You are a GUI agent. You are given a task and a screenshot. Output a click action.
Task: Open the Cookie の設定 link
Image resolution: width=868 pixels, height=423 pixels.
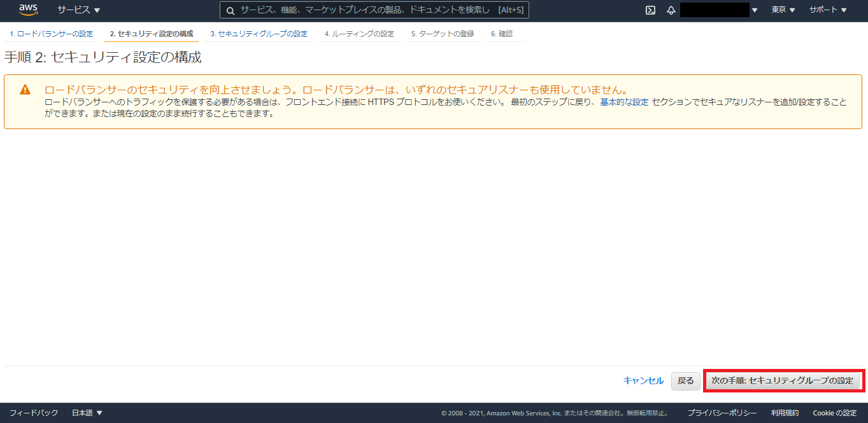coord(835,413)
